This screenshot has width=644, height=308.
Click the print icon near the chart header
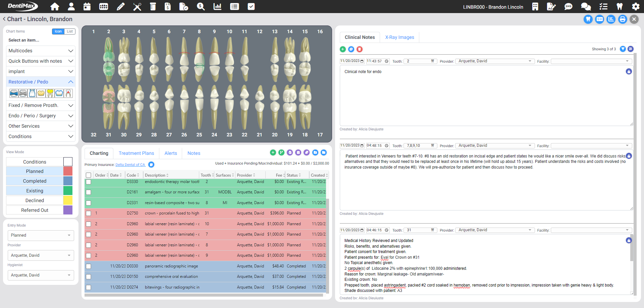[x=623, y=19]
